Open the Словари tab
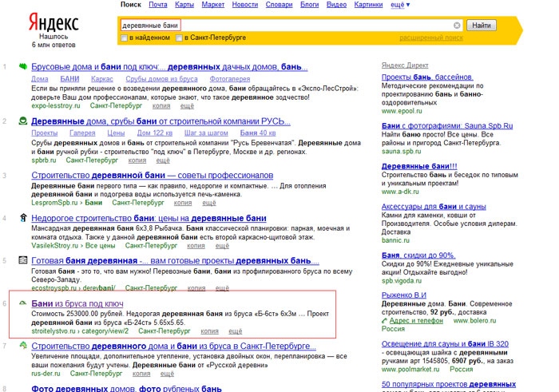This screenshot has height=392, width=559. coord(279,5)
